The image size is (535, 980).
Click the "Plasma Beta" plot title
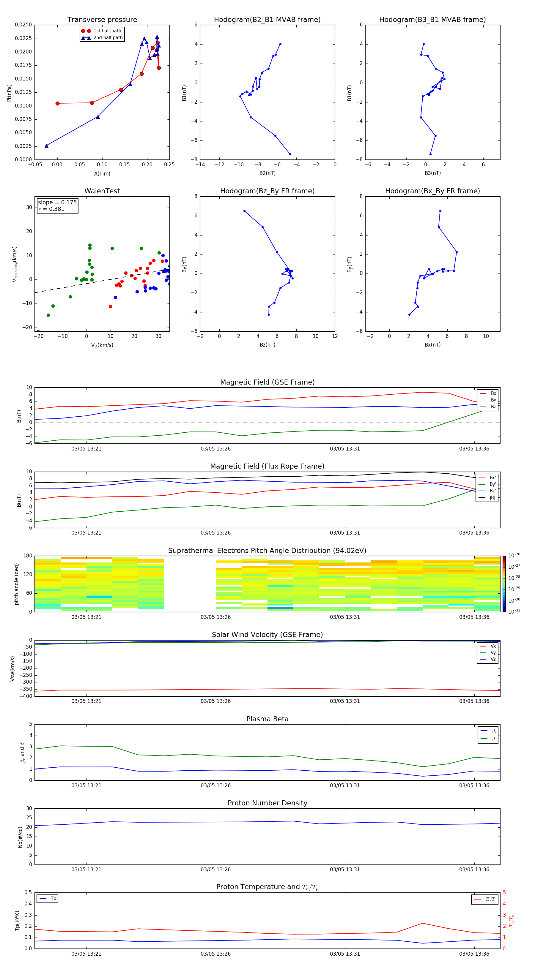tap(267, 719)
